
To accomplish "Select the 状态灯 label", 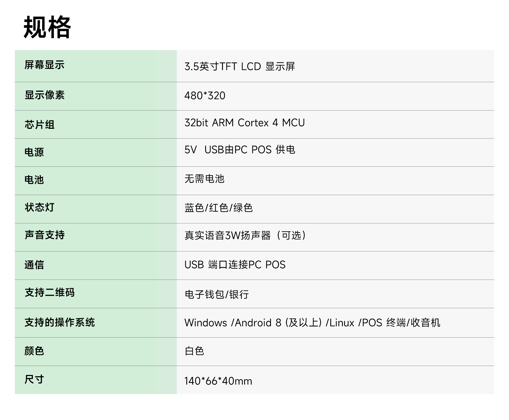I will (40, 207).
